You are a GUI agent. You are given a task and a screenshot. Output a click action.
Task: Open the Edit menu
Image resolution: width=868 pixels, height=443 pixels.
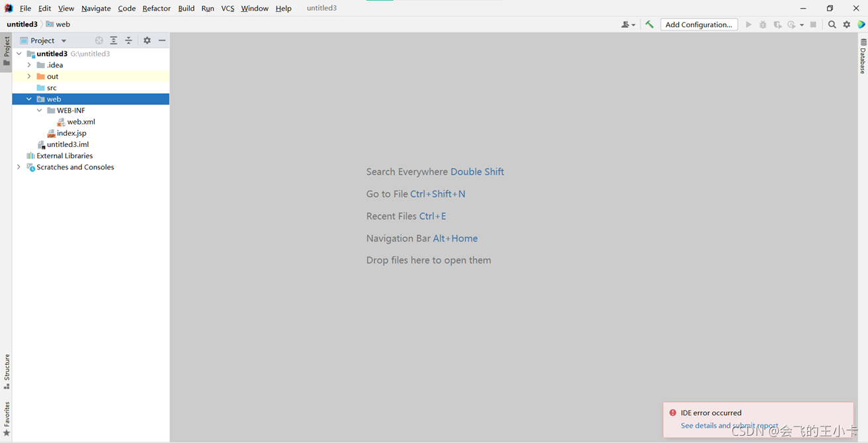click(x=44, y=8)
